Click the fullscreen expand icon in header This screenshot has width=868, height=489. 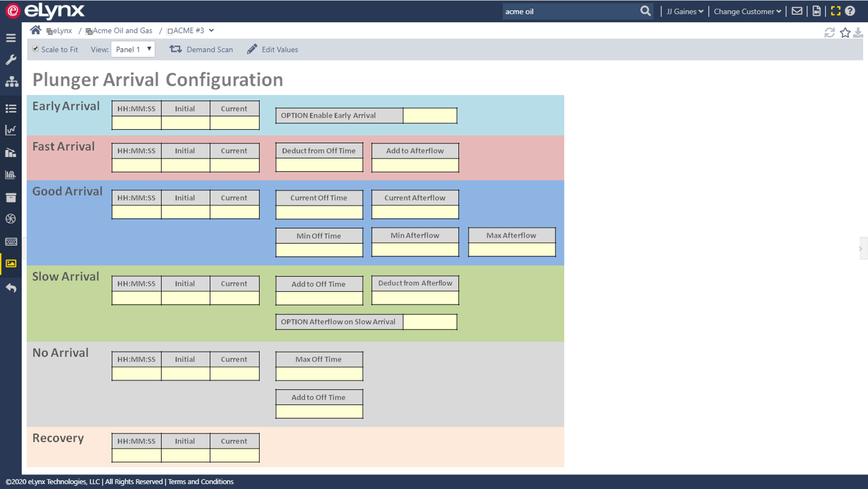click(835, 11)
